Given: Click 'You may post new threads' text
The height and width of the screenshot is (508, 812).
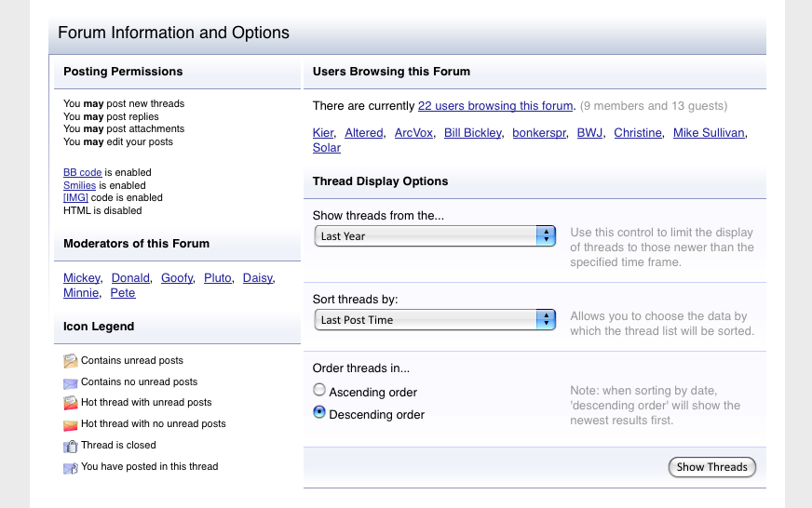Looking at the screenshot, I should [x=124, y=103].
